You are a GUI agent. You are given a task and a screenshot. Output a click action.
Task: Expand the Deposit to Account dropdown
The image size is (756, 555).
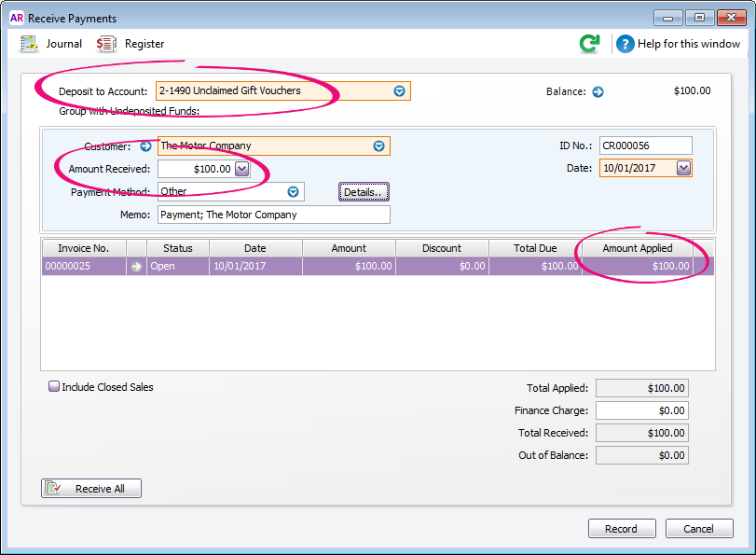pos(399,91)
